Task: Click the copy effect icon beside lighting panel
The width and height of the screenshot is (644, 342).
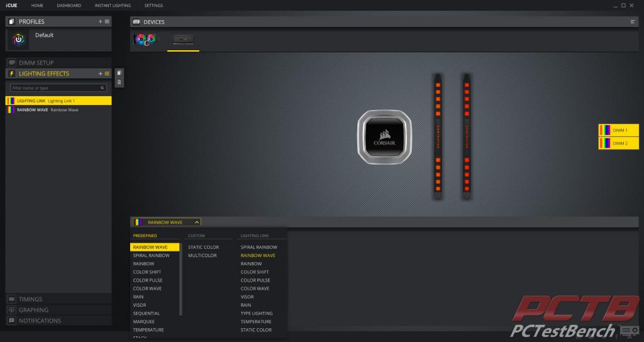Action: click(119, 73)
